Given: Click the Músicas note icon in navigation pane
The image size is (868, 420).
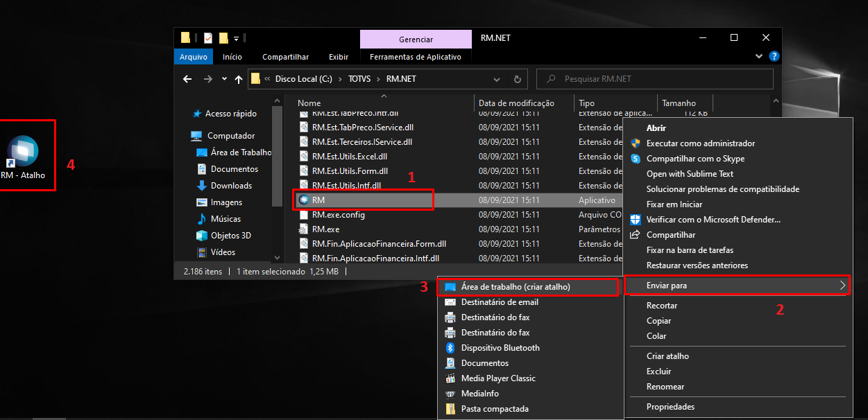Looking at the screenshot, I should point(202,219).
